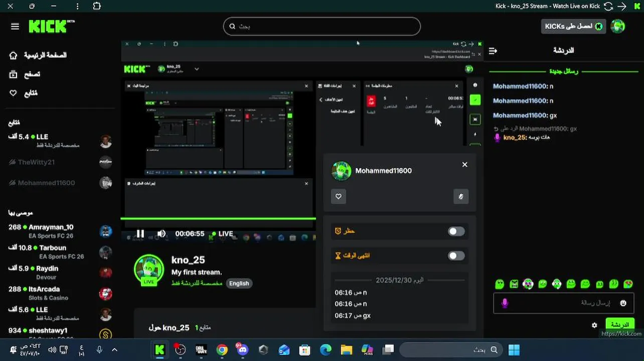Open Following (متابع) in sidebar
This screenshot has width=644, height=361.
(24, 93)
